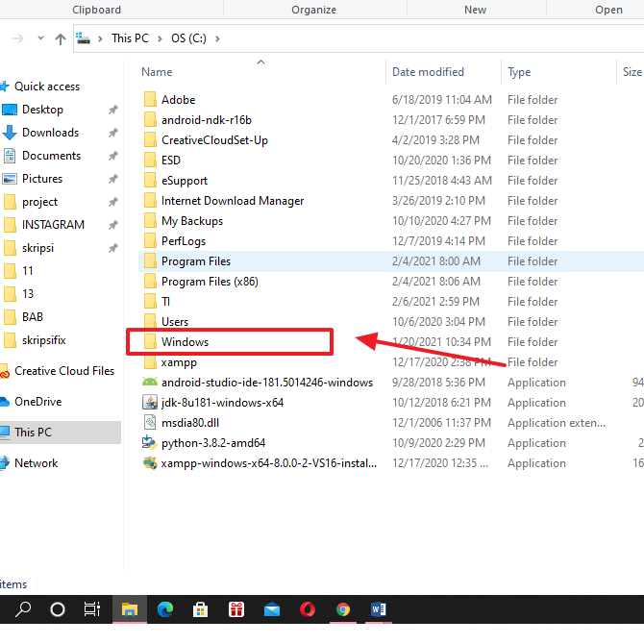Click the pin icon beside Downloads
644x644 pixels.
[113, 133]
